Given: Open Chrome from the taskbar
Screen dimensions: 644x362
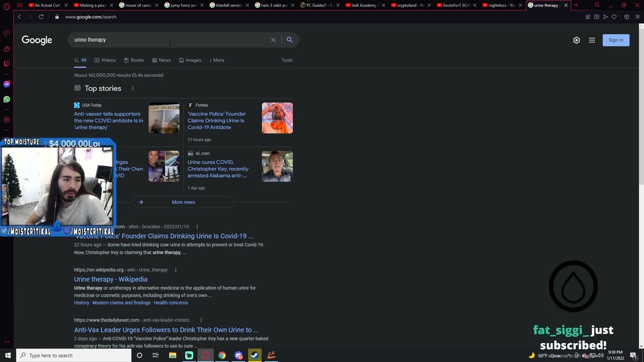Looking at the screenshot, I should pos(222,355).
